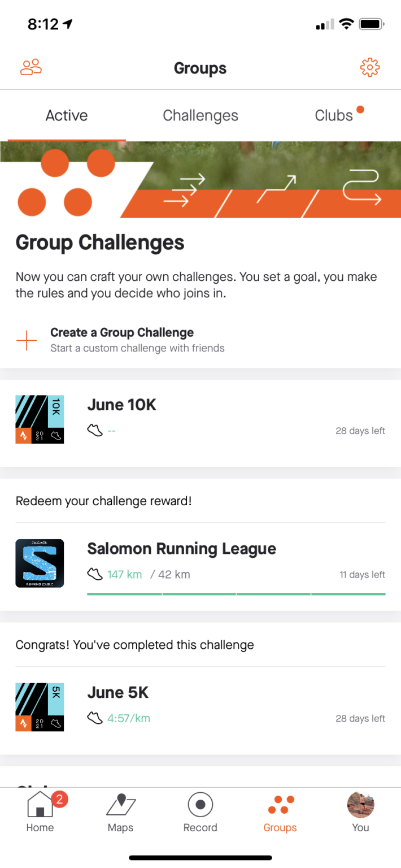Screen dimensions: 401x868
Task: Tap the Salomon progress bar
Action: 236,593
